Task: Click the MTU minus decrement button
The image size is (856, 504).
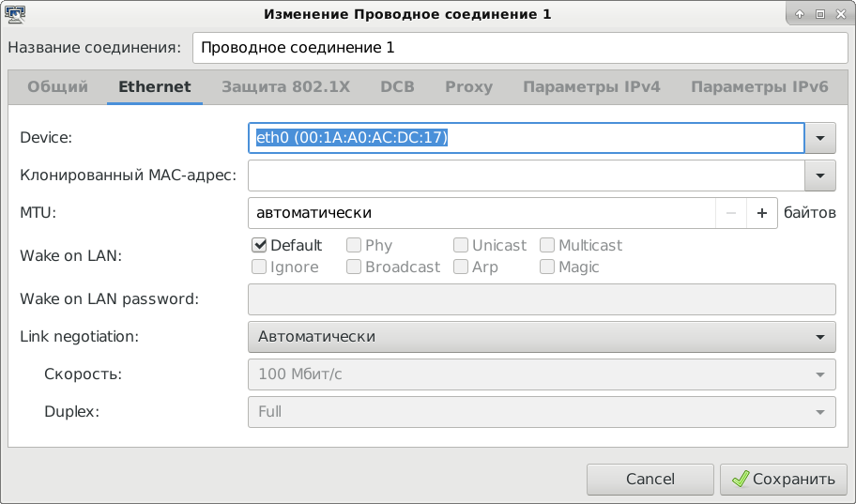Action: click(x=731, y=213)
